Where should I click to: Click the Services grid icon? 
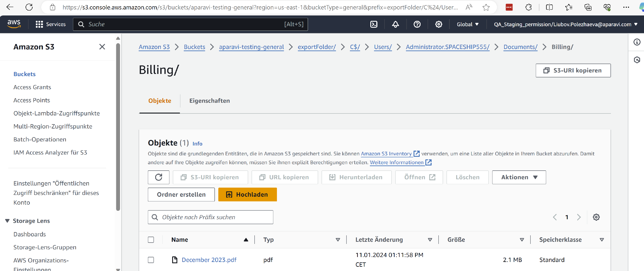pyautogui.click(x=39, y=24)
